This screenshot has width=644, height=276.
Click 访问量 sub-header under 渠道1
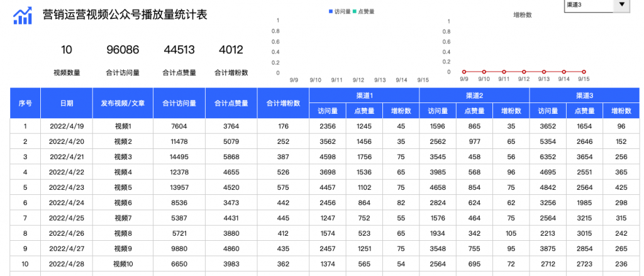coord(328,111)
